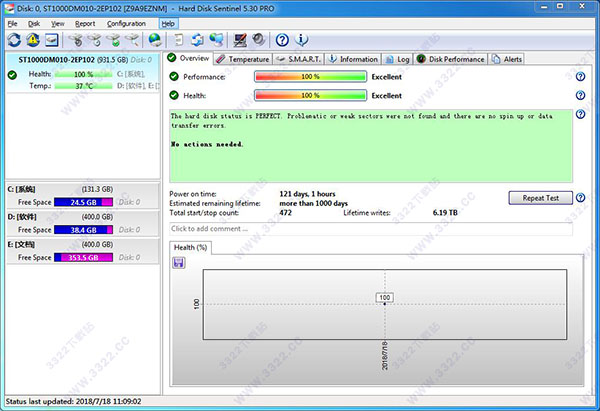
Task: Click the 472 start/stop count value
Action: point(285,213)
